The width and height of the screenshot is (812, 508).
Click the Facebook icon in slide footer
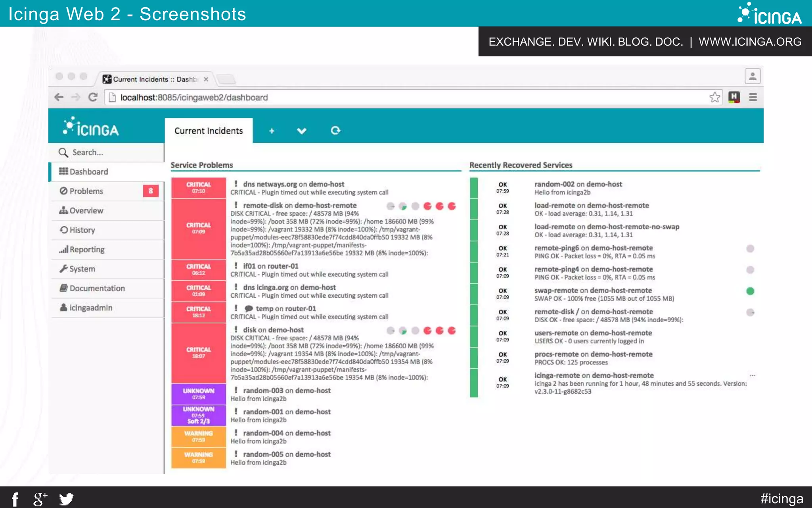(15, 499)
